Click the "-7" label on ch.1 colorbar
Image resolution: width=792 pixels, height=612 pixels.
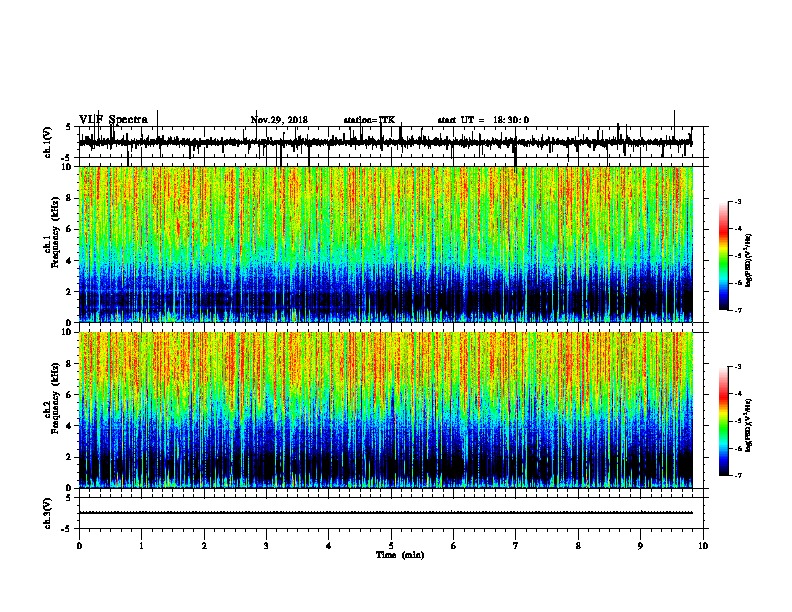click(x=738, y=310)
